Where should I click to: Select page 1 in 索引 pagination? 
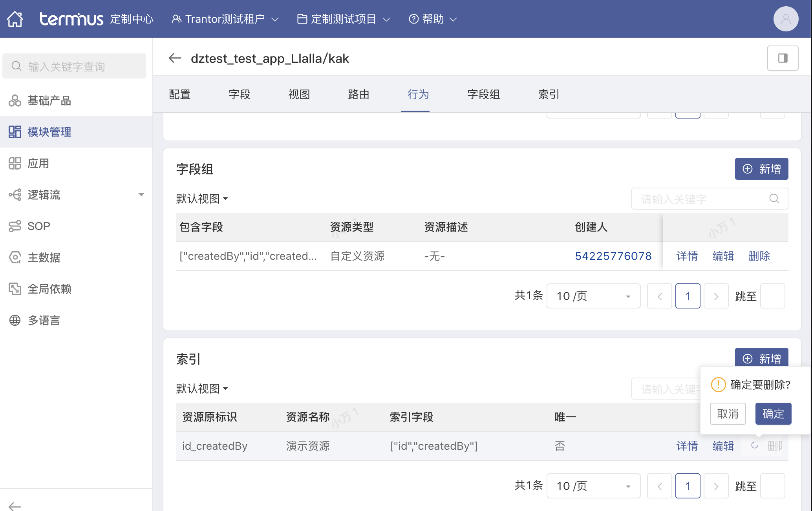point(688,486)
